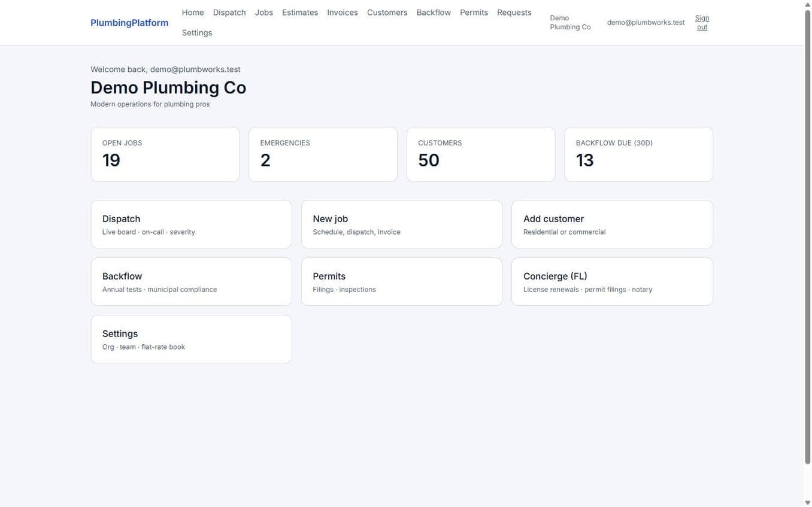The width and height of the screenshot is (812, 507).
Task: Open the Open Jobs stat card
Action: pyautogui.click(x=165, y=154)
